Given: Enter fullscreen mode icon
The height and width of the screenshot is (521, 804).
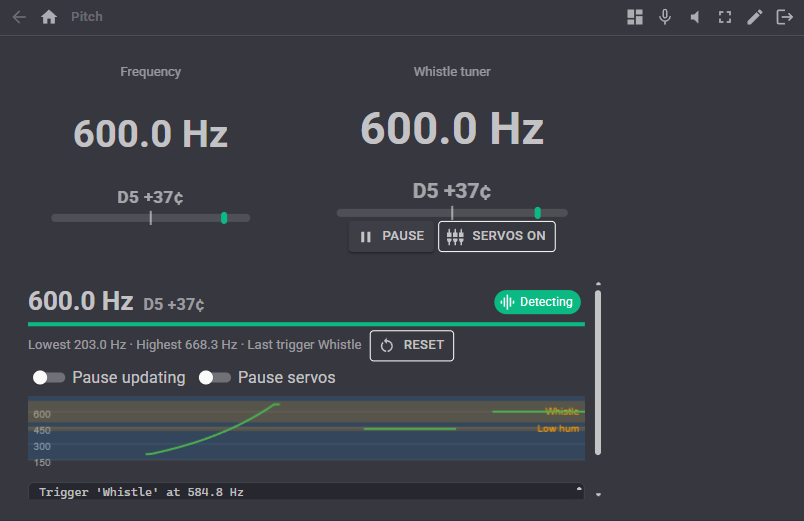Looking at the screenshot, I should click(725, 17).
